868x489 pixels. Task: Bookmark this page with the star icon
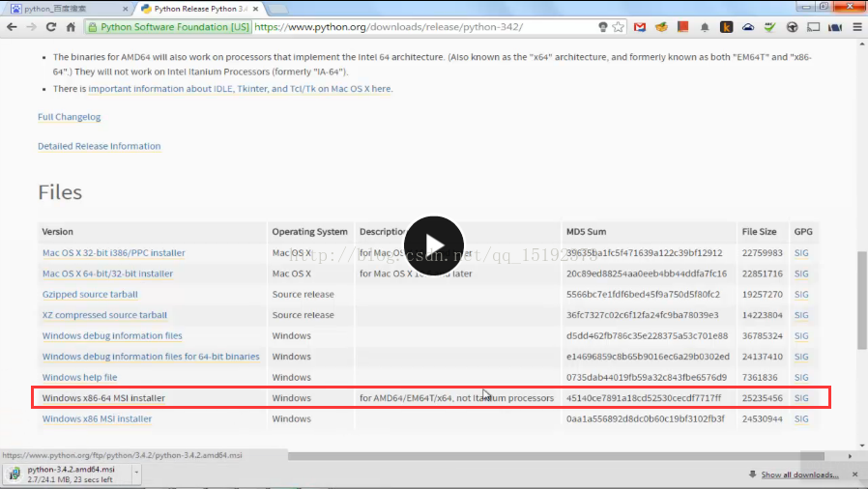click(x=619, y=26)
